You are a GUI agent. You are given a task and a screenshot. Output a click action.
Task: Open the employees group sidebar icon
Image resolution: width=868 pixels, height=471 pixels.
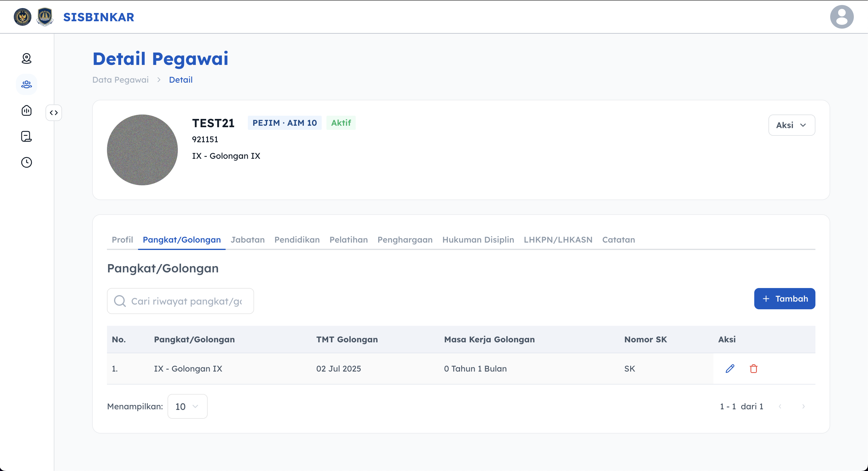(x=27, y=84)
